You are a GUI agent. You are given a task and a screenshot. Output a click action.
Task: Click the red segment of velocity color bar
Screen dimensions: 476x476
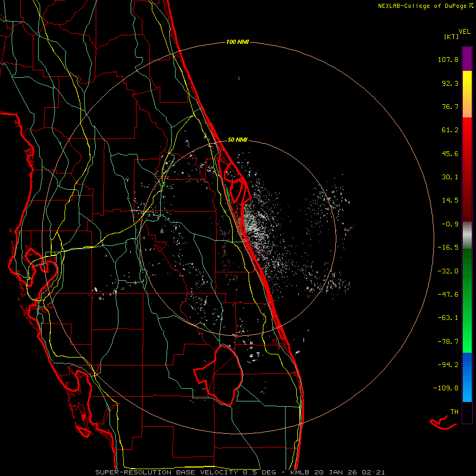coord(467,169)
